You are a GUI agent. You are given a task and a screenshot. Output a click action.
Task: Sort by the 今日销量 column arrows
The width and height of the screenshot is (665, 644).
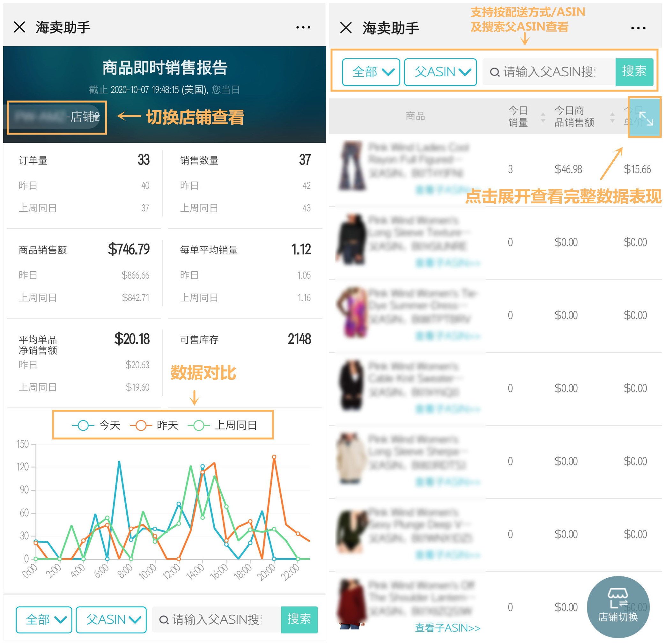pos(543,117)
